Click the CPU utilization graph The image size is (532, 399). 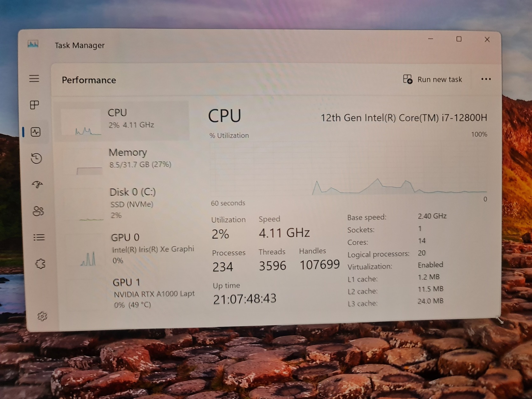point(348,169)
